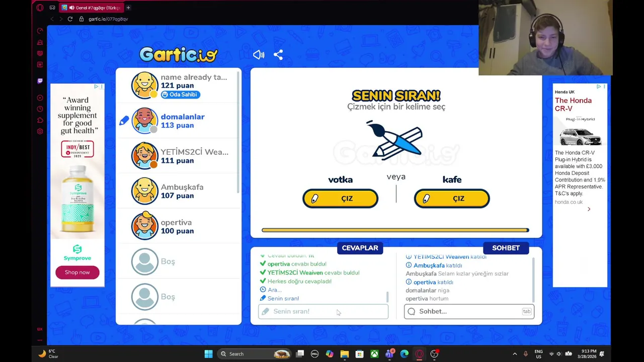
Task: Click the Symprove bottle image
Action: [77, 199]
